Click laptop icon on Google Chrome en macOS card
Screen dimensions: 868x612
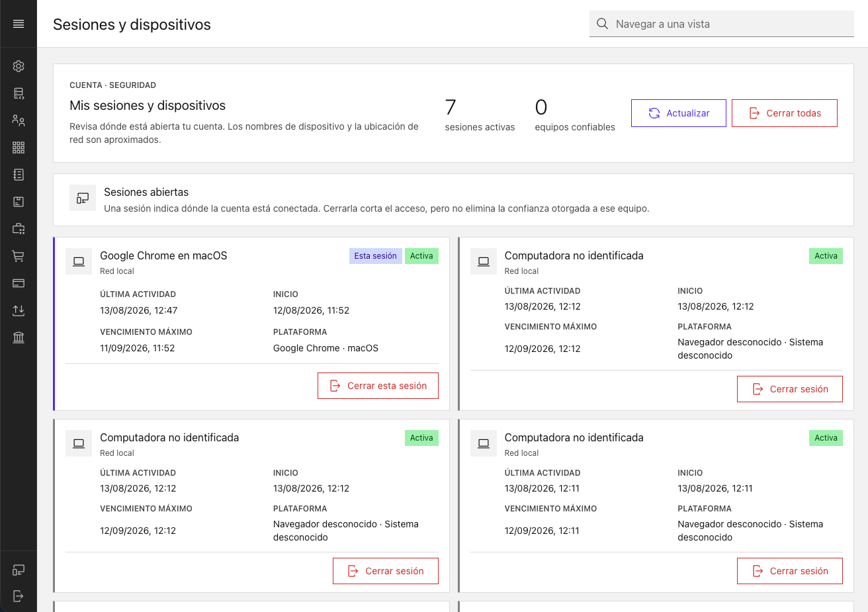tap(79, 261)
